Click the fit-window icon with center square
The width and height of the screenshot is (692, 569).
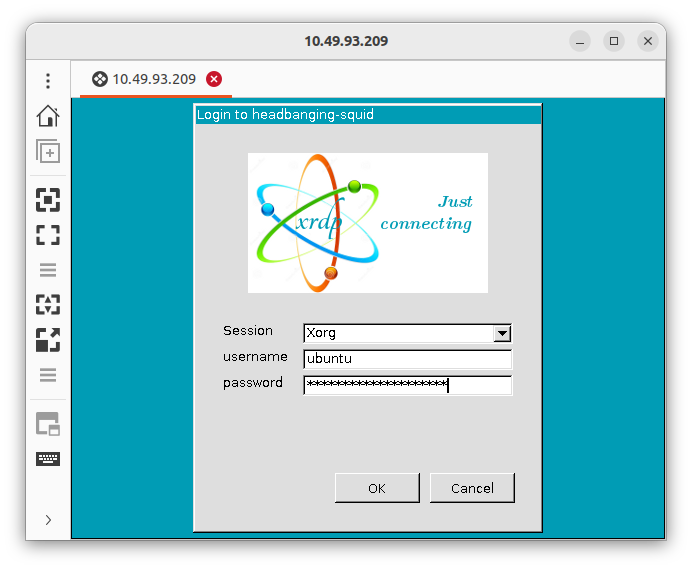48,200
